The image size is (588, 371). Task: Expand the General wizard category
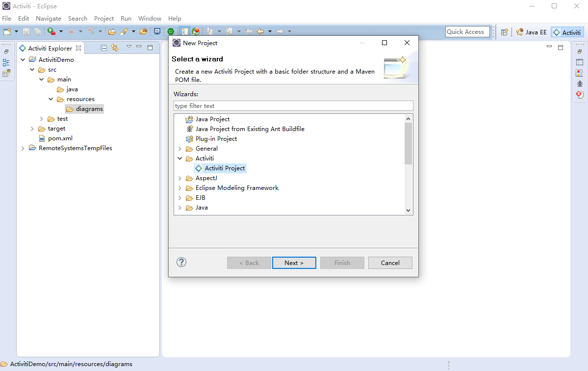[179, 149]
